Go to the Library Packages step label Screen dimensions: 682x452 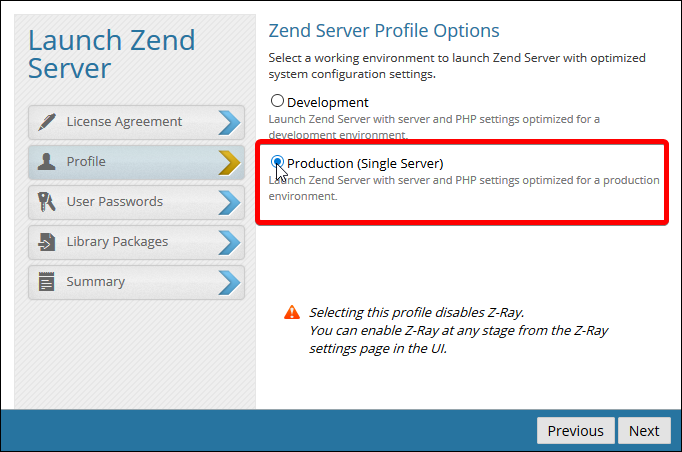pos(117,242)
